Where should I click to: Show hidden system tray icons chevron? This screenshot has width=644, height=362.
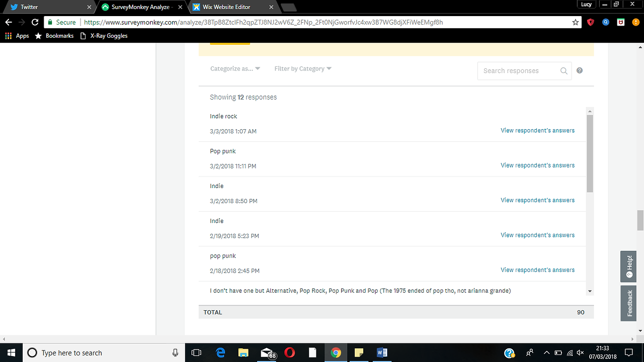(x=546, y=352)
